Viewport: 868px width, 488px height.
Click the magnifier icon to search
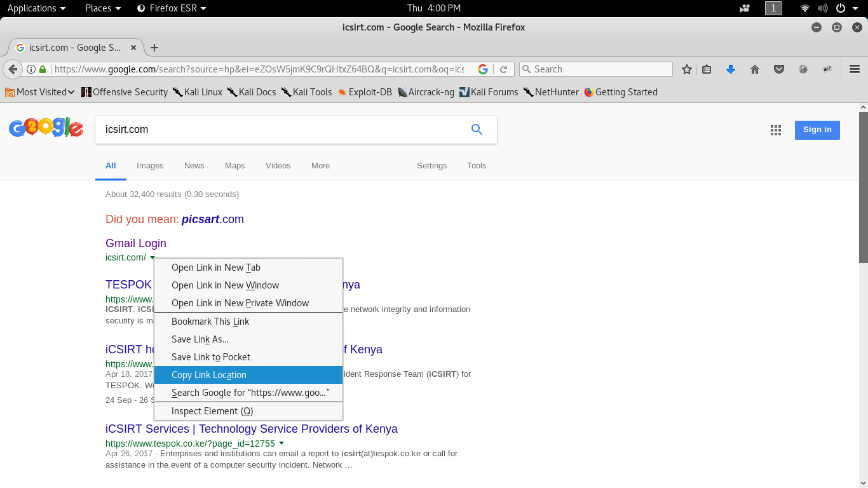(477, 129)
